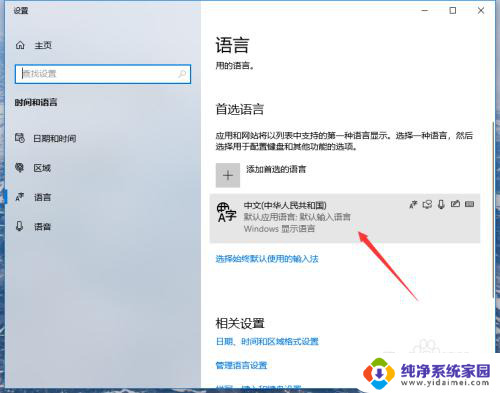The width and height of the screenshot is (500, 393).
Task: Click the 时间和语言 section heading
Action: pyautogui.click(x=36, y=102)
